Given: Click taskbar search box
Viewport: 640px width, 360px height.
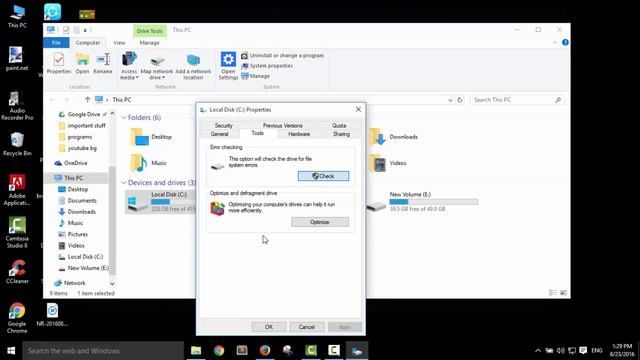Looking at the screenshot, I should pos(103,351).
